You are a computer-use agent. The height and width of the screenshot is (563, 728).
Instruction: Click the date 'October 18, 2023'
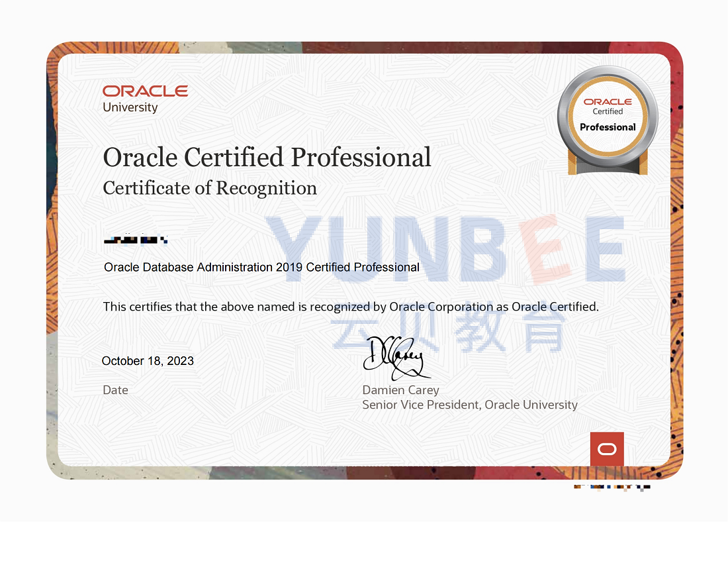pyautogui.click(x=148, y=361)
